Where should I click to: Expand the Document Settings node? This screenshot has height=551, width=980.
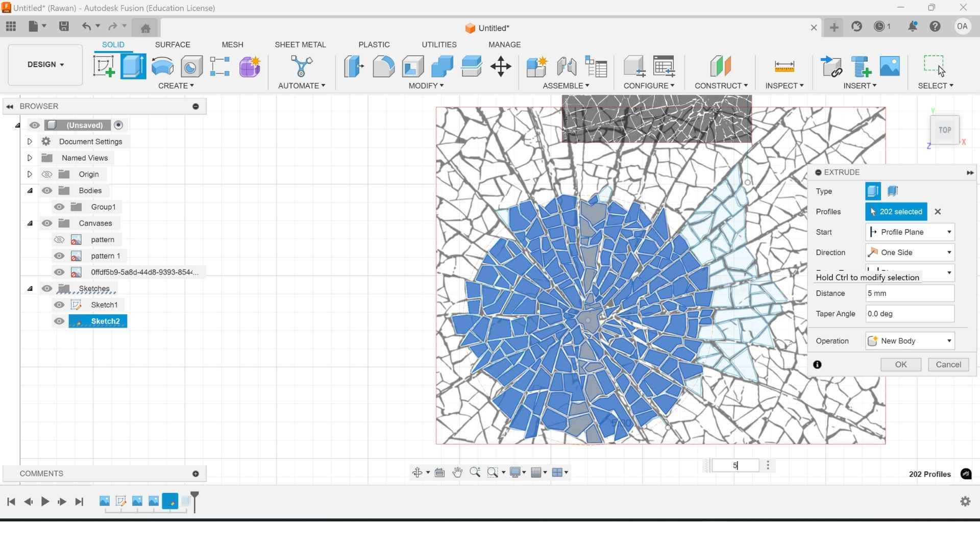tap(30, 141)
